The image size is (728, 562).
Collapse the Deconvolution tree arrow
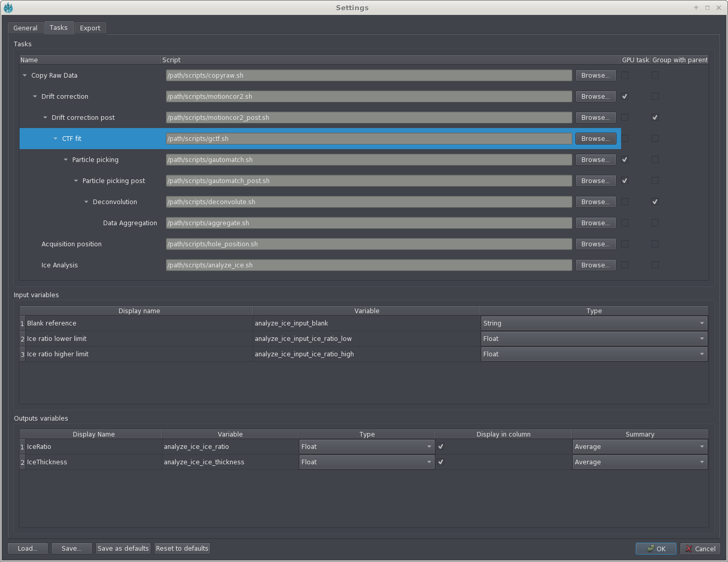(86, 202)
